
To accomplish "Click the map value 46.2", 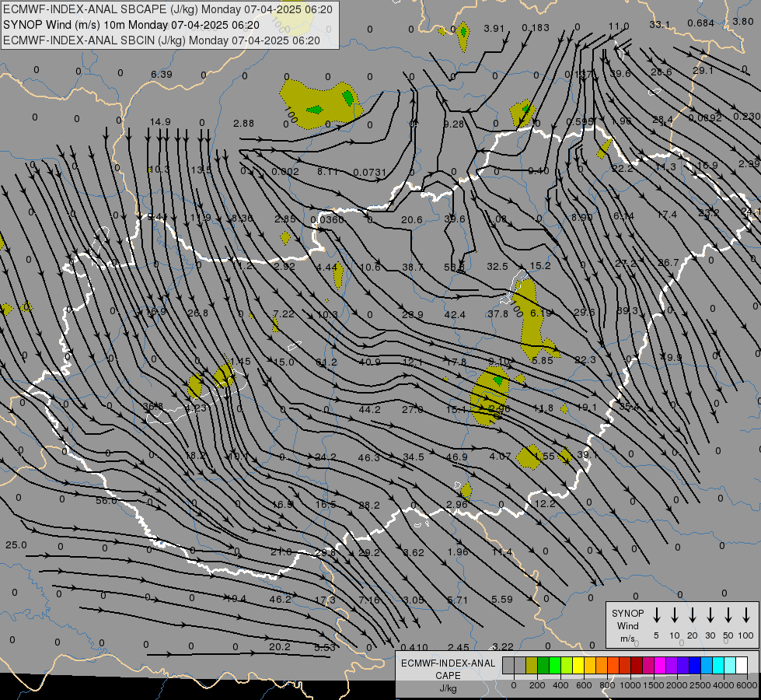I will pos(280,599).
